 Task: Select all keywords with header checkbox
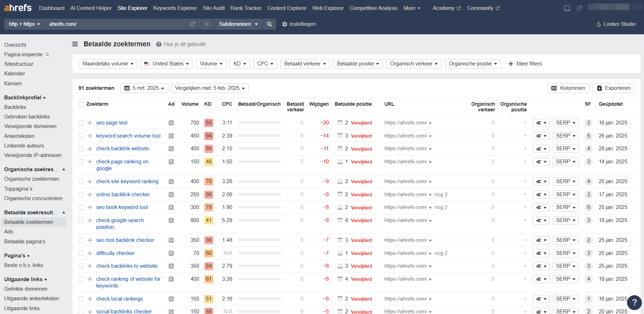click(81, 104)
